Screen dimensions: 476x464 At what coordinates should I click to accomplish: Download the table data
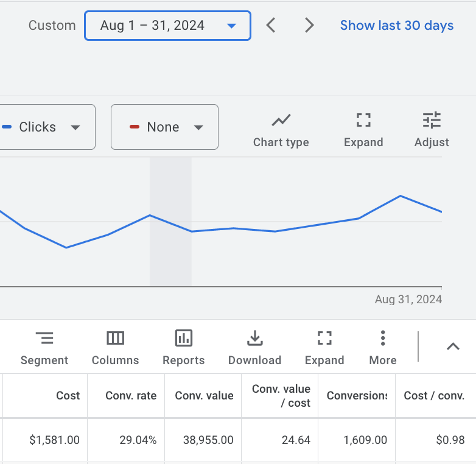click(x=254, y=348)
